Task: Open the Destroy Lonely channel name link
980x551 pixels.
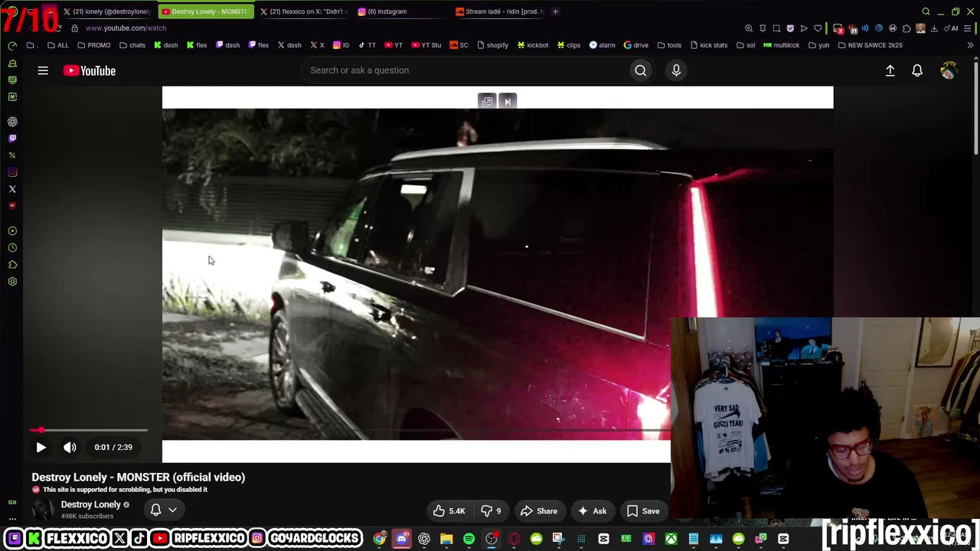Action: point(90,504)
